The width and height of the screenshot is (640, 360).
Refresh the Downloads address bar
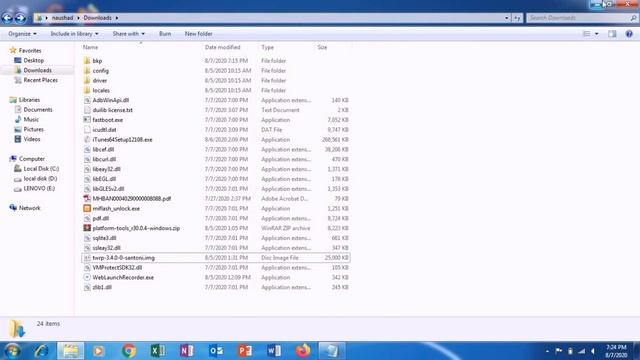point(518,18)
